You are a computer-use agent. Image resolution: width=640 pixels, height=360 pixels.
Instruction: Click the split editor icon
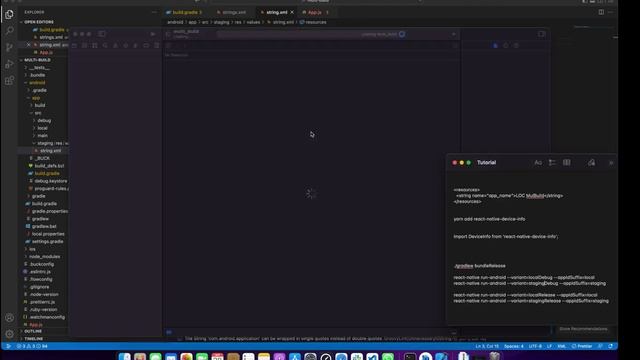pos(601,12)
